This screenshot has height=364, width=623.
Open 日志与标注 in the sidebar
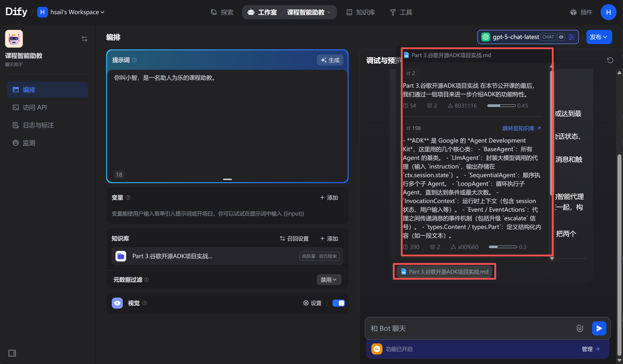[x=47, y=125]
